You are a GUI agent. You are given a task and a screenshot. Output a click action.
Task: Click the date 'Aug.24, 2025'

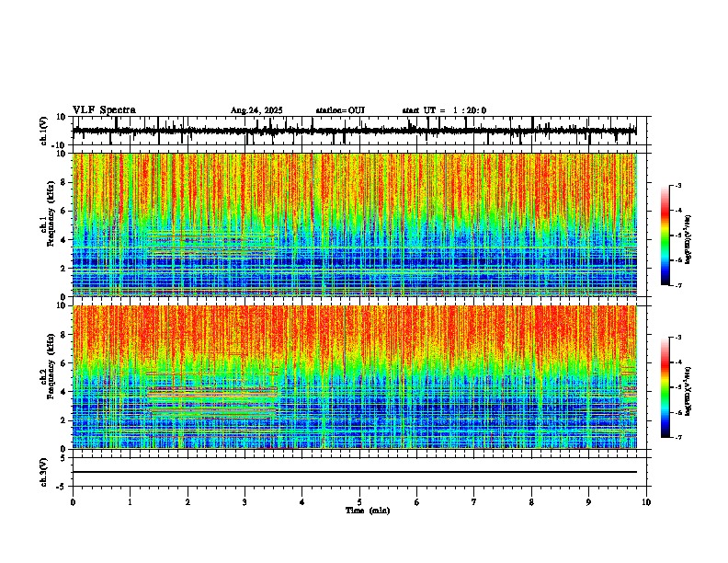coord(256,110)
